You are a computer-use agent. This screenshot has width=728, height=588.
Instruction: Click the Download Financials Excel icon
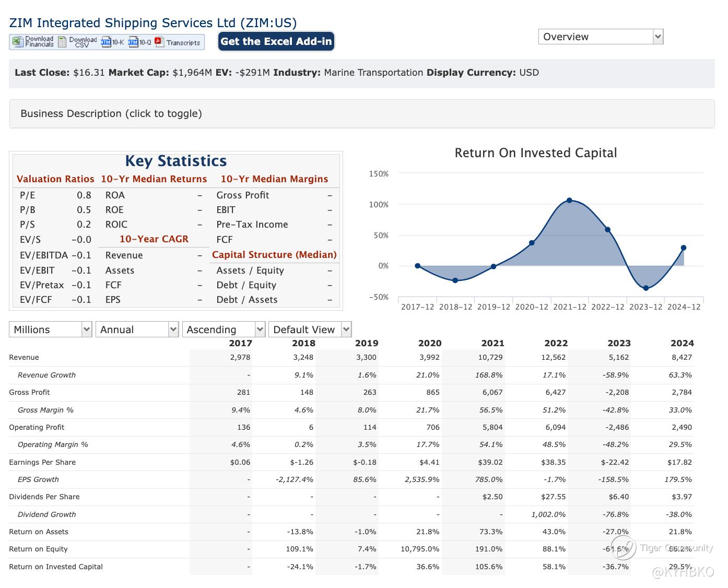click(x=17, y=42)
